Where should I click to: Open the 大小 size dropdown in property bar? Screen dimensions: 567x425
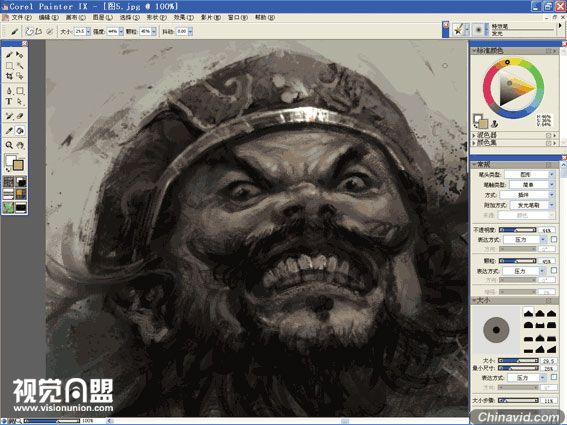[x=88, y=31]
